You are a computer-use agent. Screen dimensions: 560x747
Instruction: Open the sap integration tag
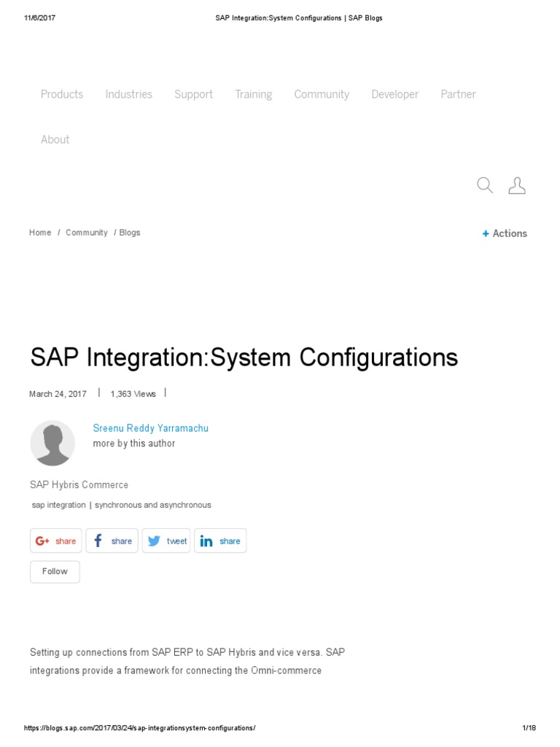tap(58, 505)
